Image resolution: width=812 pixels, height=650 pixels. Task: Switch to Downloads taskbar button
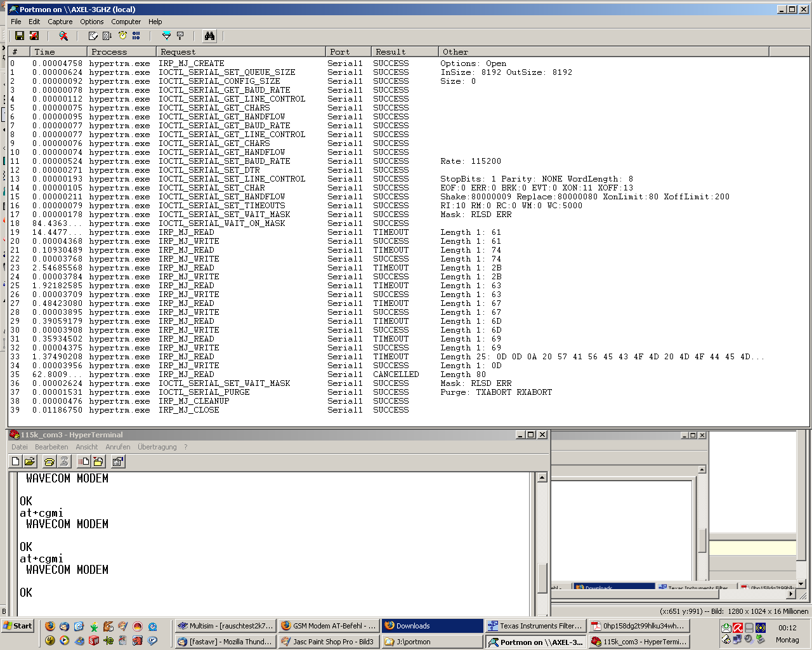[x=432, y=626]
